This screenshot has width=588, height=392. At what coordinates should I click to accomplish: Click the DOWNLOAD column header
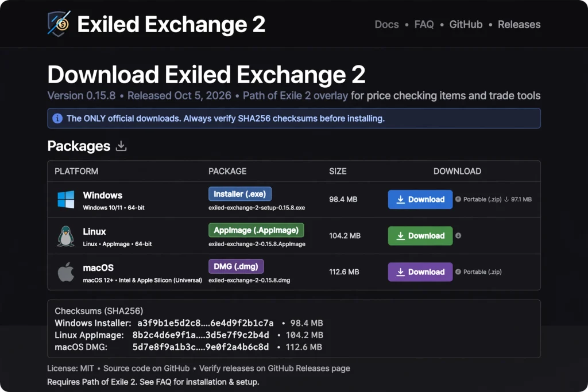[x=457, y=171]
